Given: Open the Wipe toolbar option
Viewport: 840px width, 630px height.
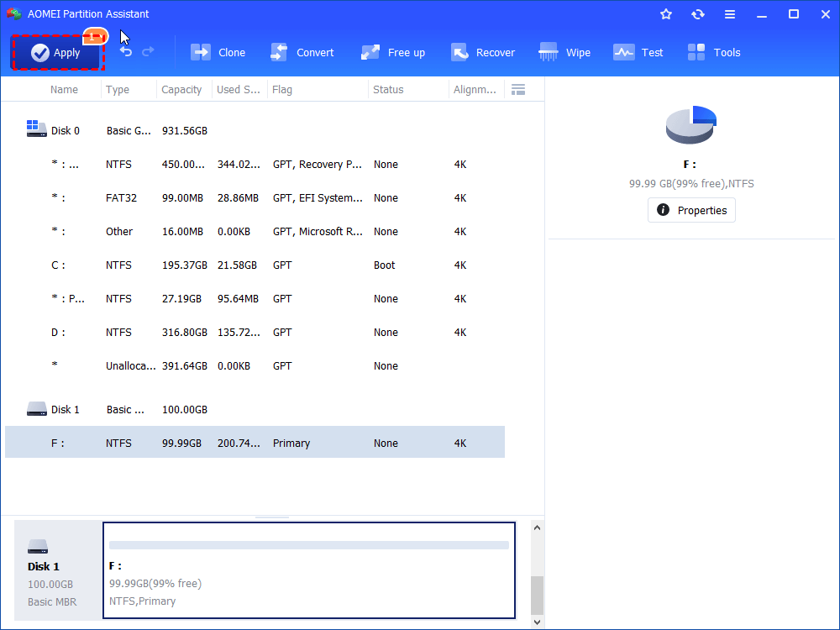Looking at the screenshot, I should (564, 53).
